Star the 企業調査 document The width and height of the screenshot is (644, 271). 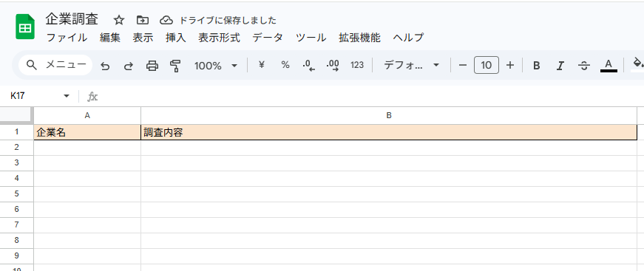[119, 20]
